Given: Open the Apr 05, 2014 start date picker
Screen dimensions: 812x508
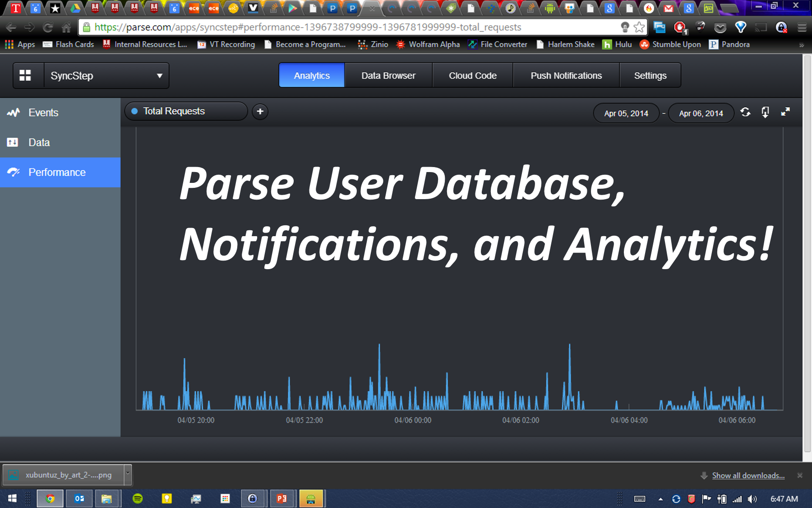Looking at the screenshot, I should click(626, 113).
